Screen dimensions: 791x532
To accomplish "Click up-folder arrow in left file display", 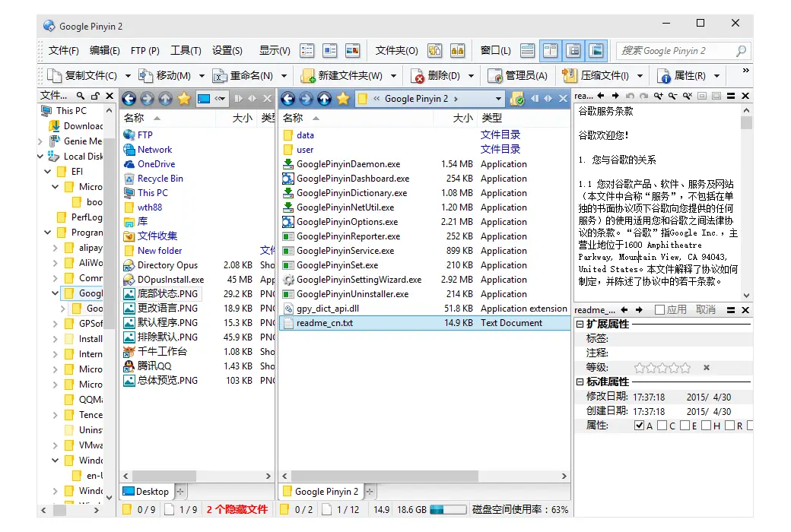I will click(x=166, y=99).
